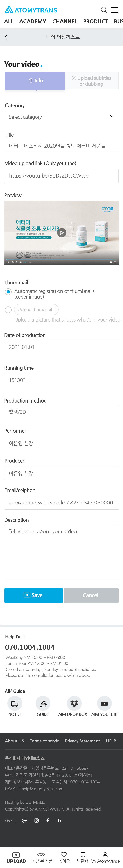
Task: Click the Save button
Action: point(33,595)
